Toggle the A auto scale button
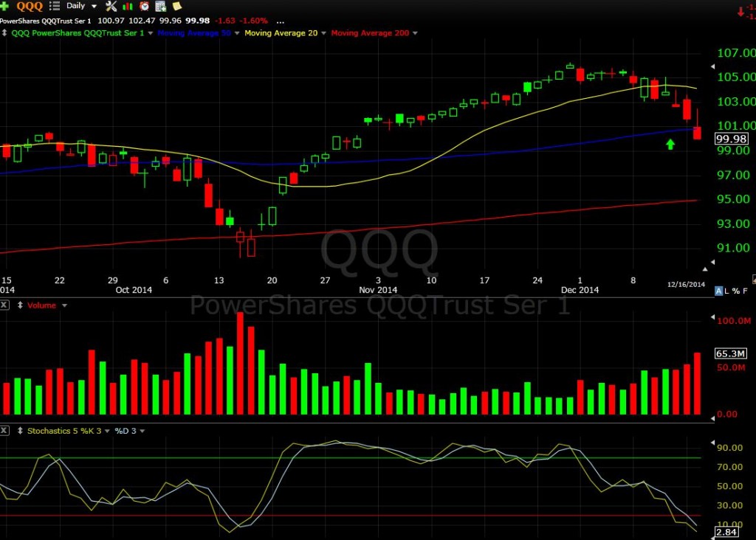This screenshot has height=540, width=756. click(719, 291)
